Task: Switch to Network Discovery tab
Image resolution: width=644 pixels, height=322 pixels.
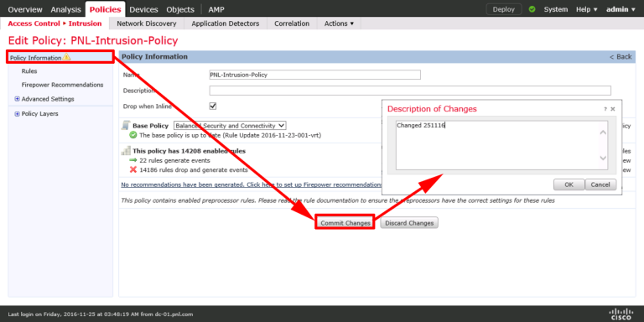Action: coord(147,23)
